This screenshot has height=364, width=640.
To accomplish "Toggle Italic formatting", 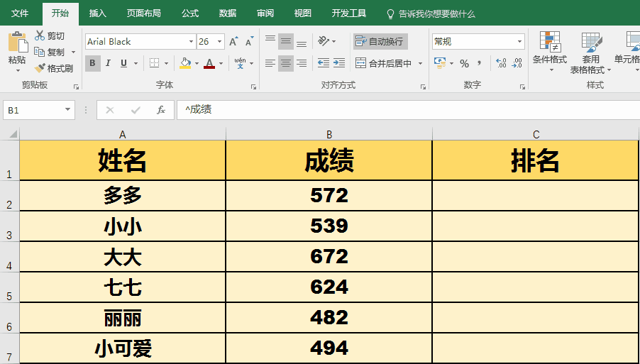I will pos(108,63).
